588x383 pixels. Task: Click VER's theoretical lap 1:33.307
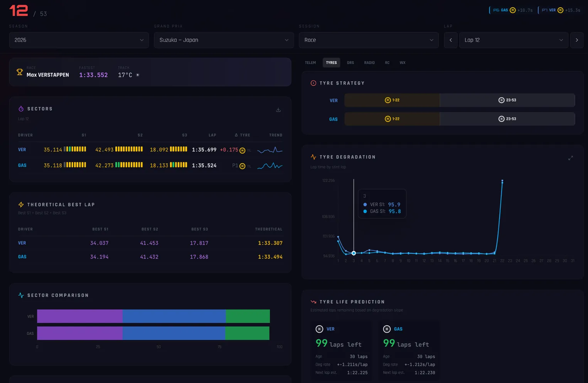coord(270,243)
